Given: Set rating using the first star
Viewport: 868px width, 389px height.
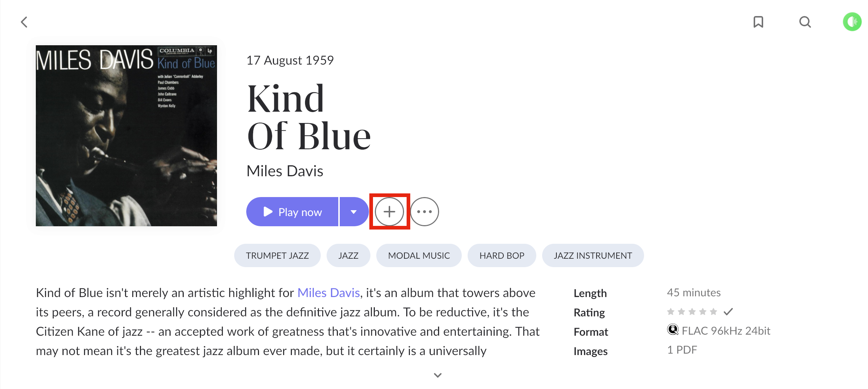Looking at the screenshot, I should [671, 312].
